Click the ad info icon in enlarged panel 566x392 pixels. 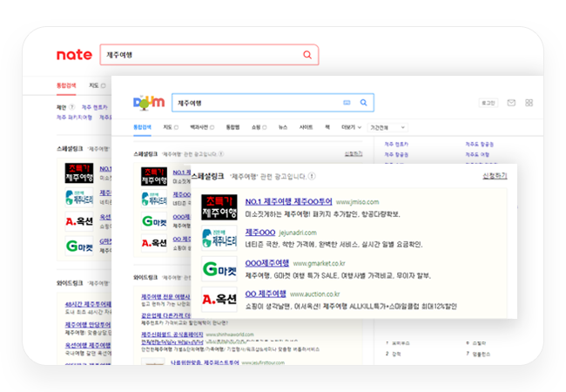click(312, 176)
